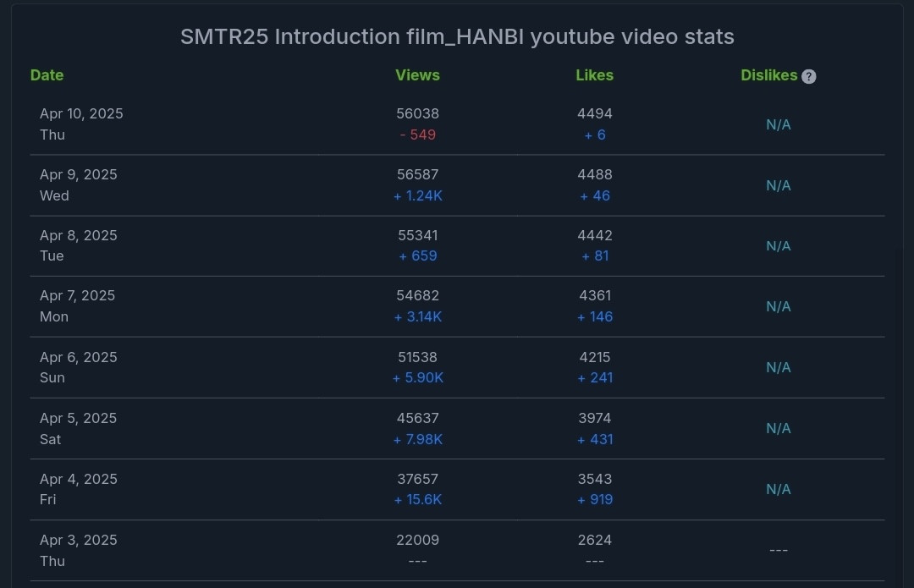
Task: Click the Dislikes help question mark icon
Action: [x=808, y=76]
